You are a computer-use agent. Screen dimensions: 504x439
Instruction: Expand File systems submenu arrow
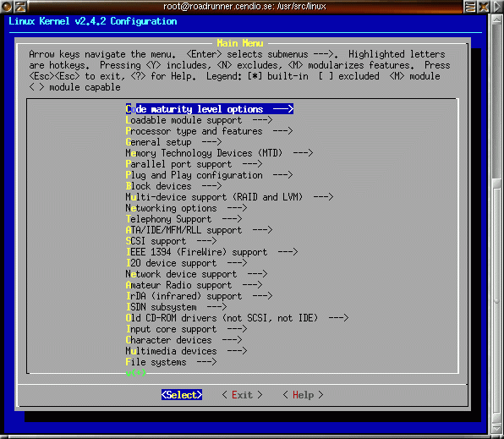(x=206, y=362)
